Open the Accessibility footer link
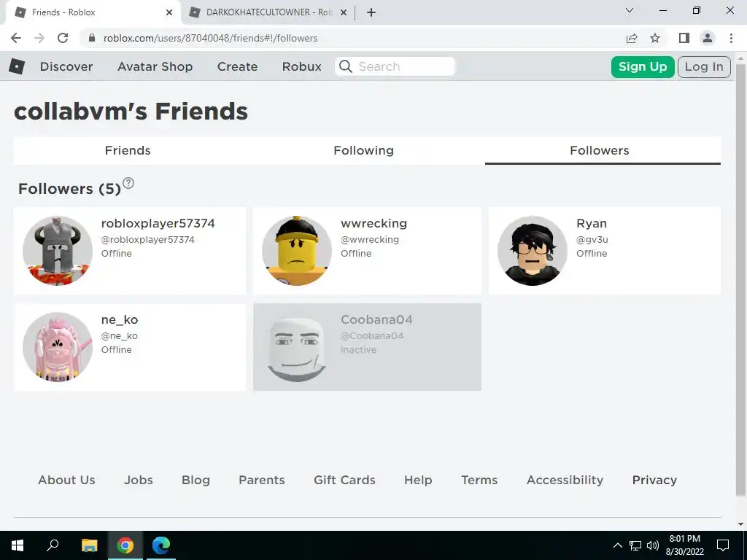The image size is (747, 560). click(565, 480)
